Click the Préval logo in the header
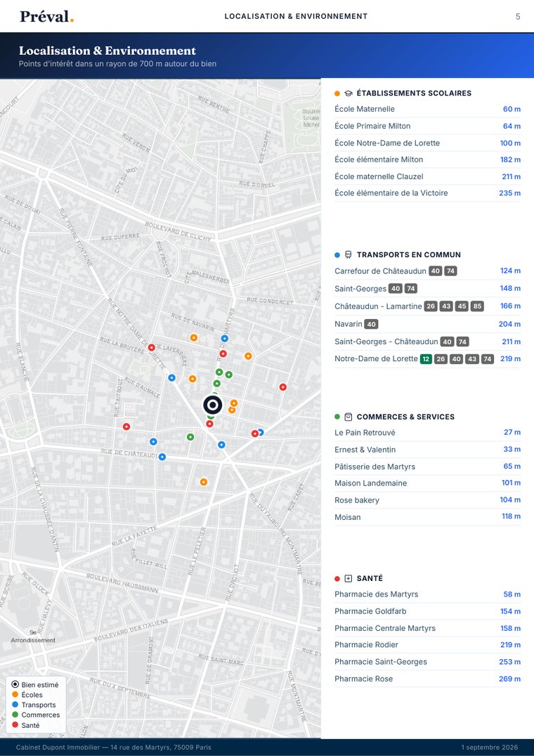This screenshot has width=534, height=756. pos(47,16)
